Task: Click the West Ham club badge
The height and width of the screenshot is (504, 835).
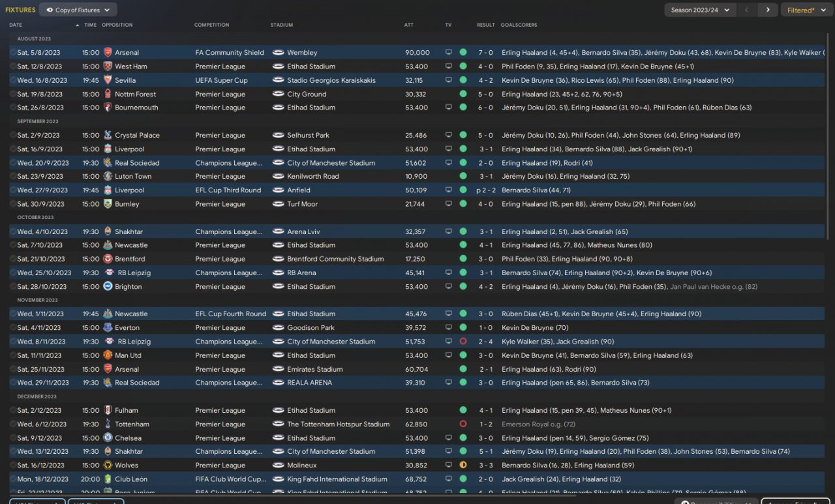Action: (x=108, y=67)
